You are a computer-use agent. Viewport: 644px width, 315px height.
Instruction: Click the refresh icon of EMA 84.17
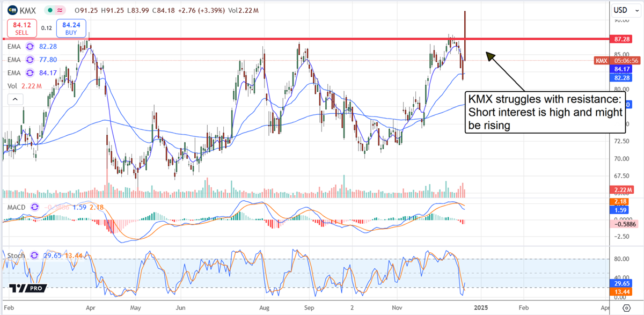coord(31,72)
